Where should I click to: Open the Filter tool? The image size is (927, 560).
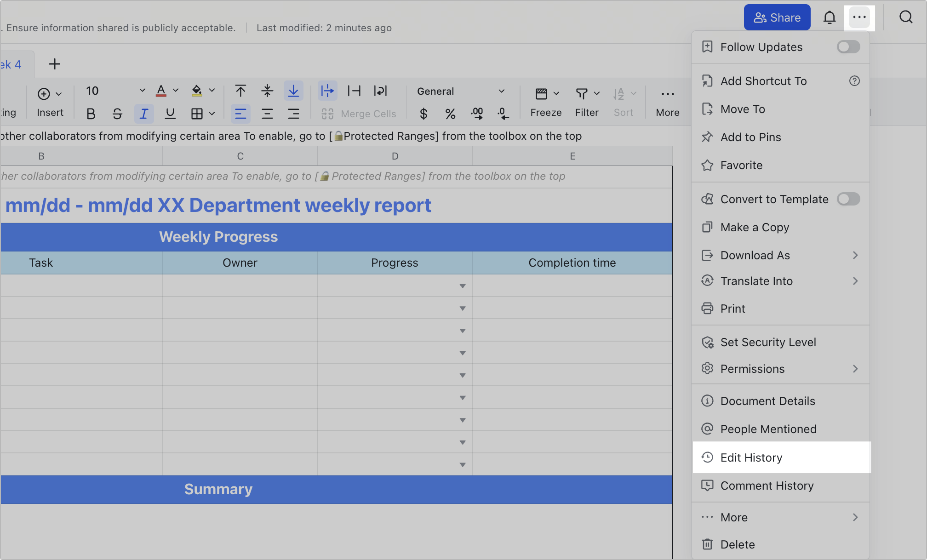(x=586, y=102)
